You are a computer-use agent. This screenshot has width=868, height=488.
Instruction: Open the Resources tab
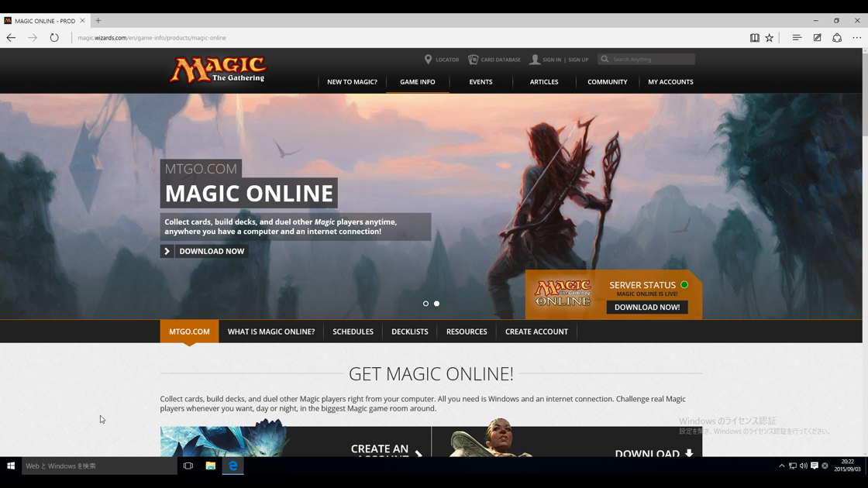point(467,332)
